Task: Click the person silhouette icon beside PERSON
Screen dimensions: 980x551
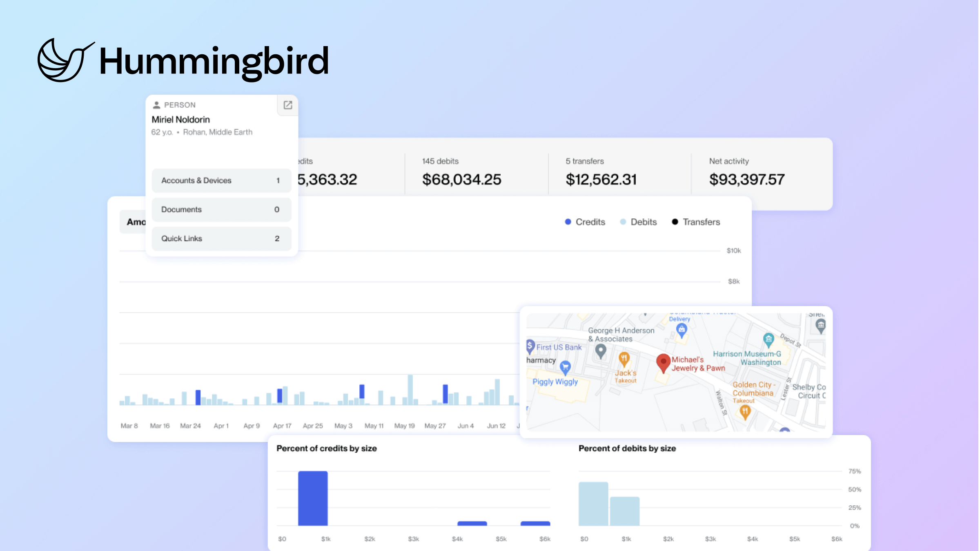Action: point(156,105)
